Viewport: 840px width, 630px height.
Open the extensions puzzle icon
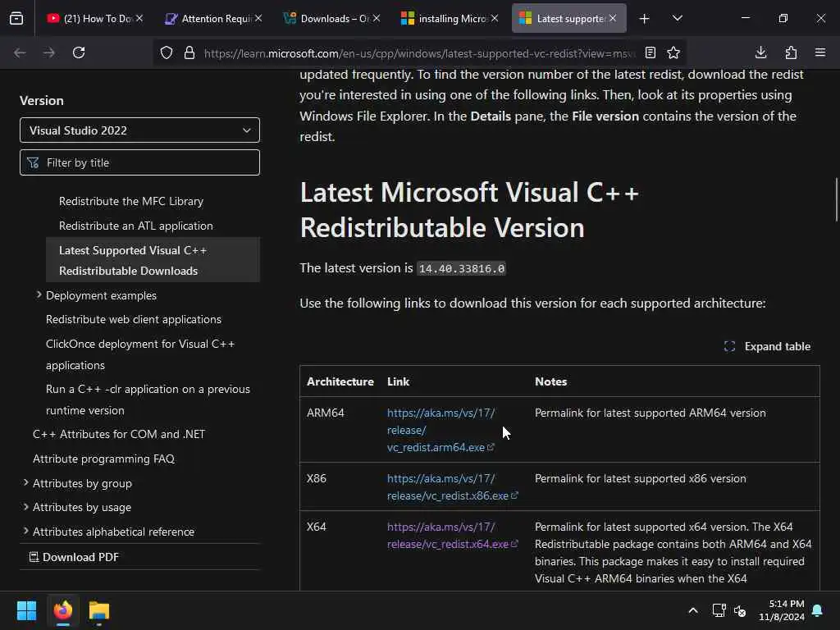pyautogui.click(x=791, y=52)
